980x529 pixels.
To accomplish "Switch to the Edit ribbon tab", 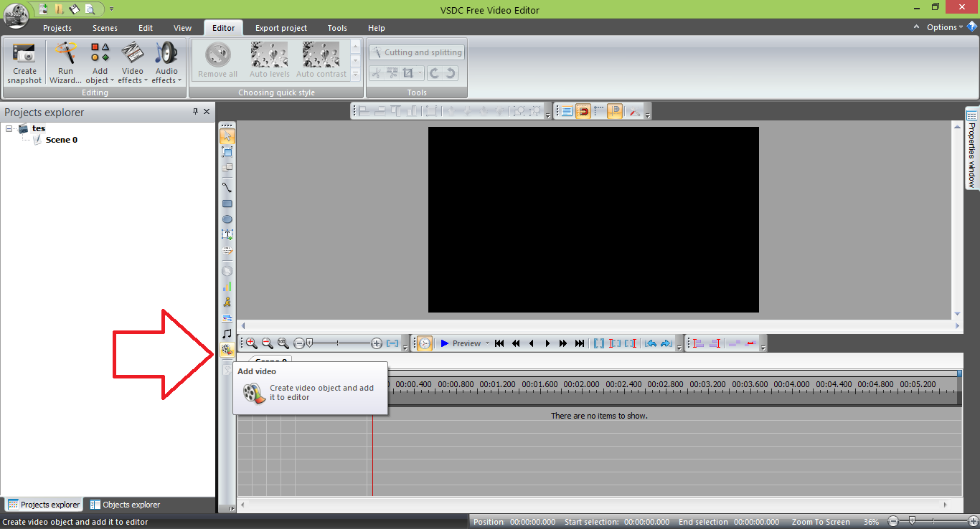I will click(146, 28).
